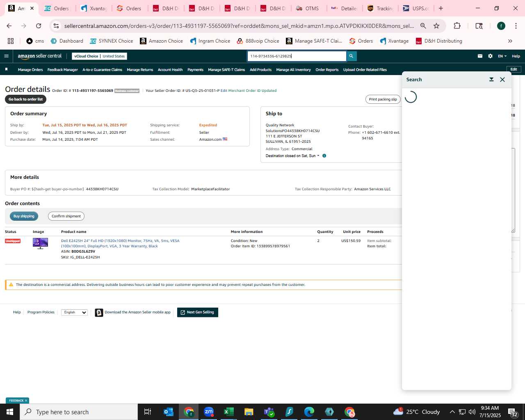Open Feedback Manager menu item

tap(63, 70)
